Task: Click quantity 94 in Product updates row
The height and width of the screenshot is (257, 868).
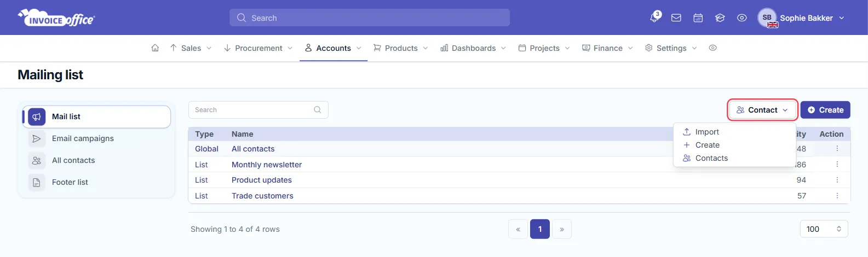Action: [x=801, y=180]
